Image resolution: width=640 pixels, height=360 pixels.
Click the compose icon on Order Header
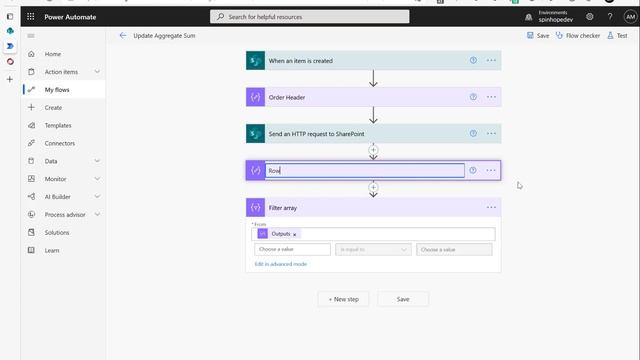[256, 97]
